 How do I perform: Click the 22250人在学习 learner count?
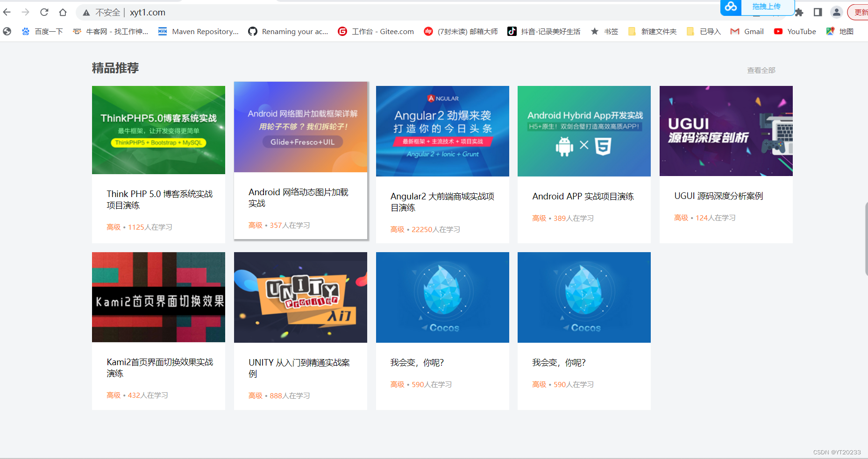[x=436, y=229]
